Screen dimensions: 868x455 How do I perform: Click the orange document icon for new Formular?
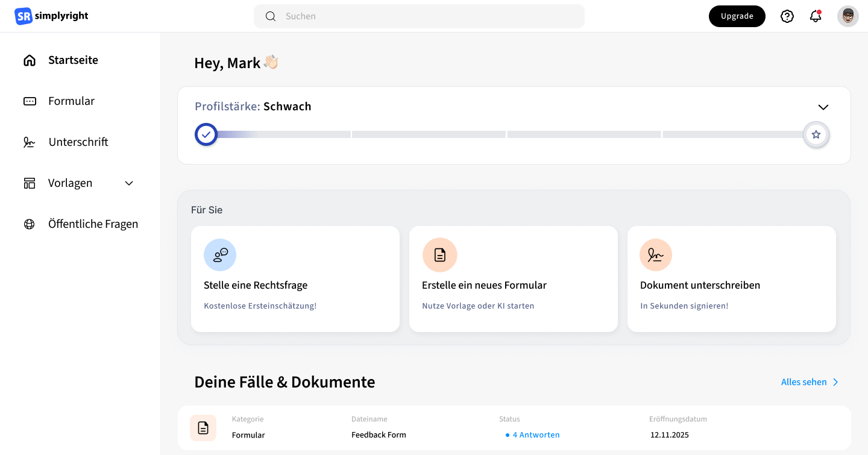click(439, 255)
